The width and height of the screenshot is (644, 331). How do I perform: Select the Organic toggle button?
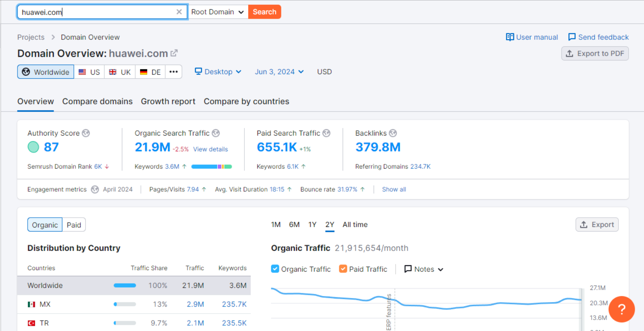[x=45, y=225]
